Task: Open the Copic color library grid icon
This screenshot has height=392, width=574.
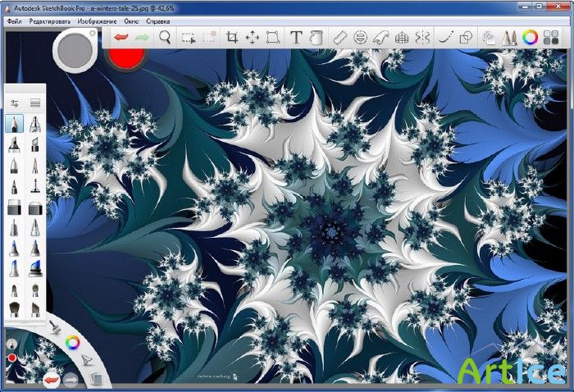Action: point(550,38)
